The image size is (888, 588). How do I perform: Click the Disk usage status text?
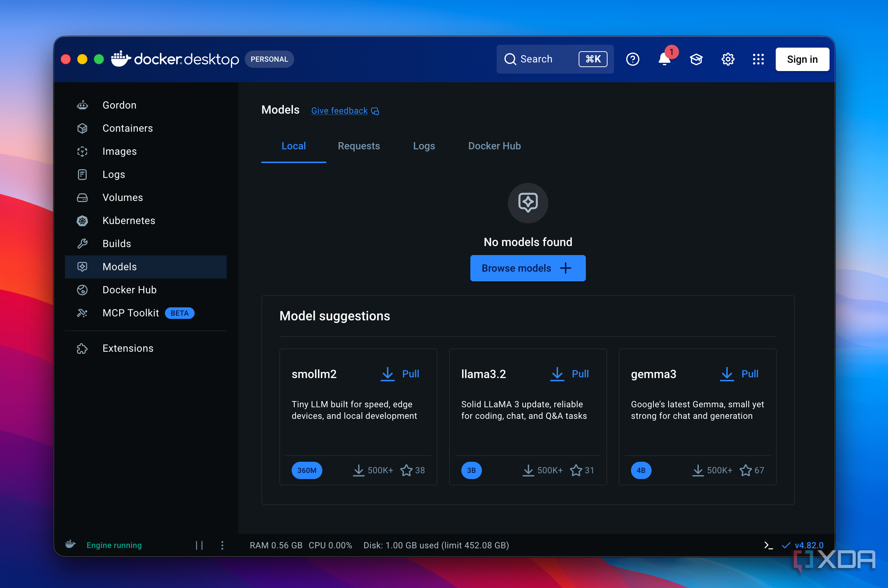click(436, 545)
